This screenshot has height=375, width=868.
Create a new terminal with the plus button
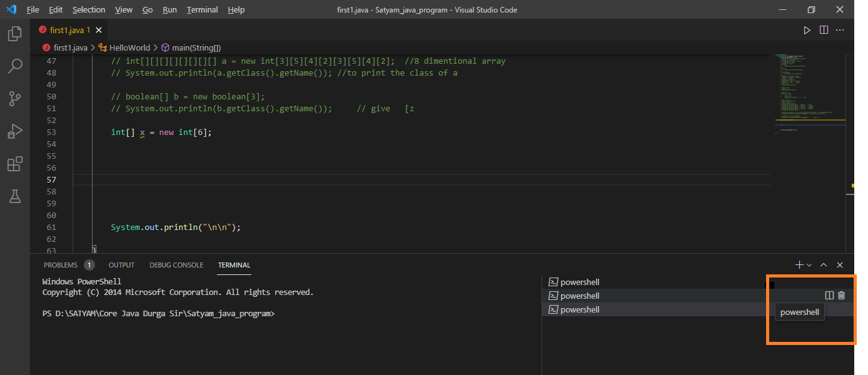tap(799, 264)
